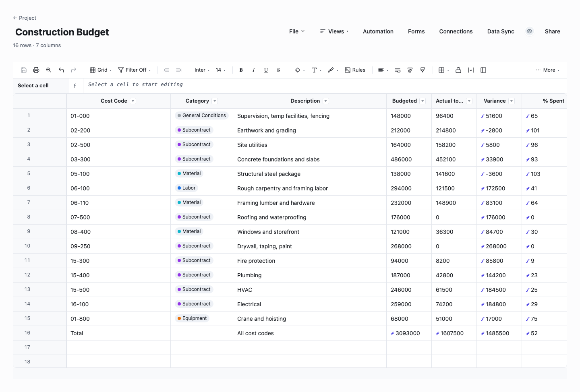Toggle underline formatting

pos(266,70)
